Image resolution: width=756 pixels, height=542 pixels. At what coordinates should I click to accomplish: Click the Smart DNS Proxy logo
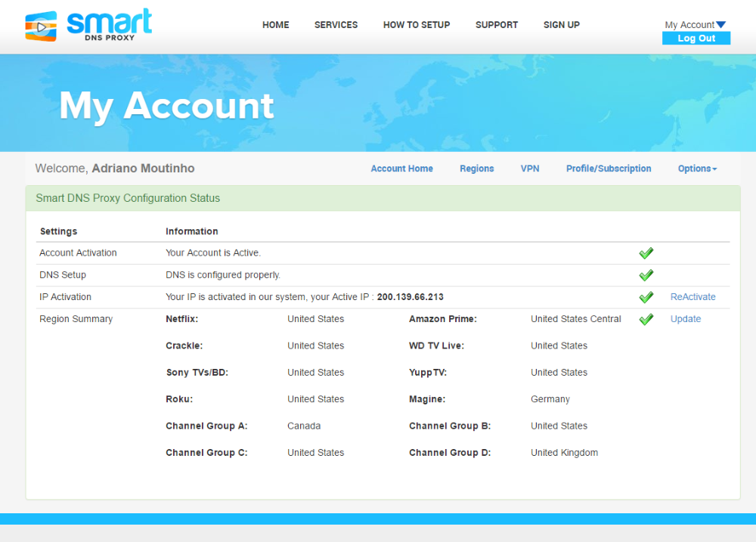pos(88,25)
